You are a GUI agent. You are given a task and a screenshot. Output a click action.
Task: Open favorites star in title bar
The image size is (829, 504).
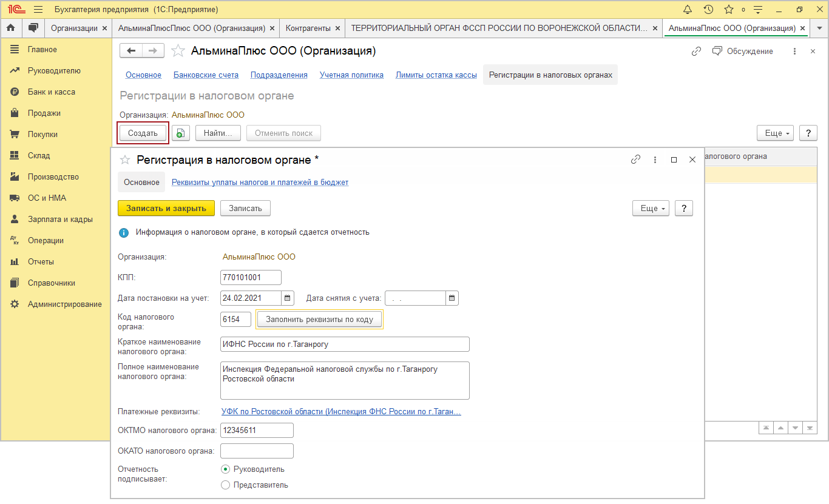(x=729, y=10)
